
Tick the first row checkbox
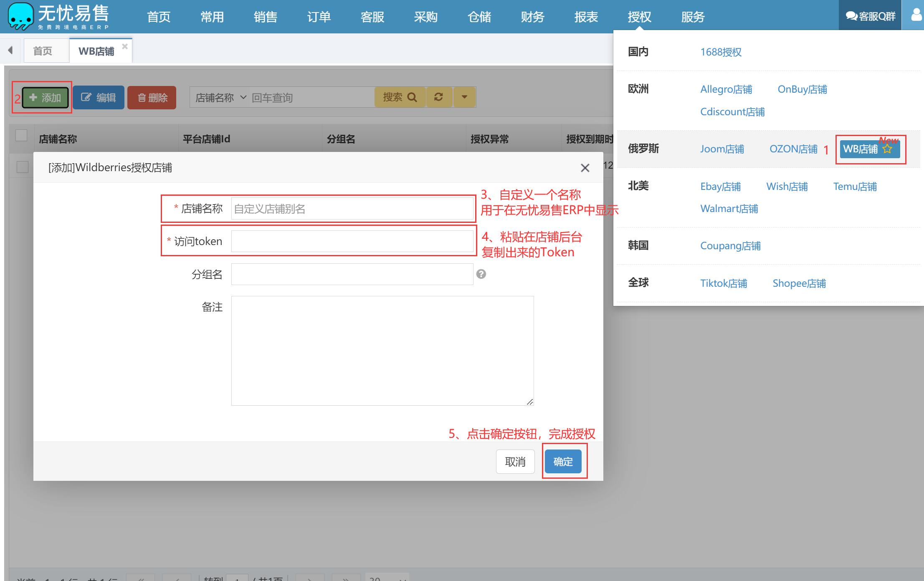coord(22,167)
